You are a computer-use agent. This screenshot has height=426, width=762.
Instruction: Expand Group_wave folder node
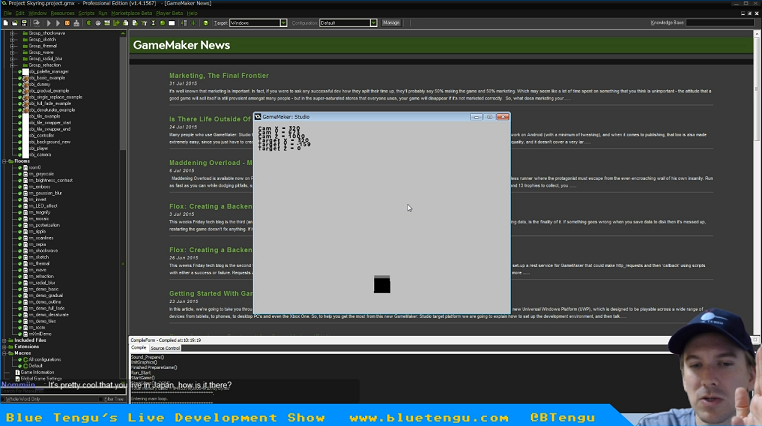coord(12,52)
